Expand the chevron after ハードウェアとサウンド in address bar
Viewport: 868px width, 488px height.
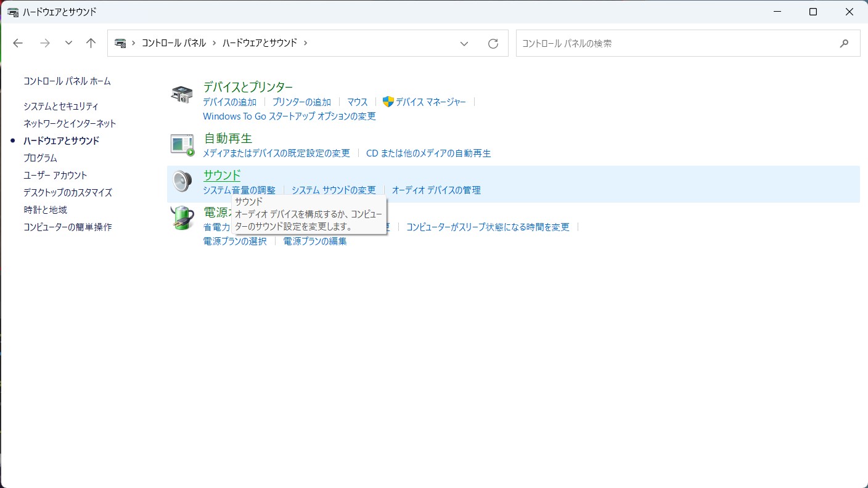coord(306,43)
